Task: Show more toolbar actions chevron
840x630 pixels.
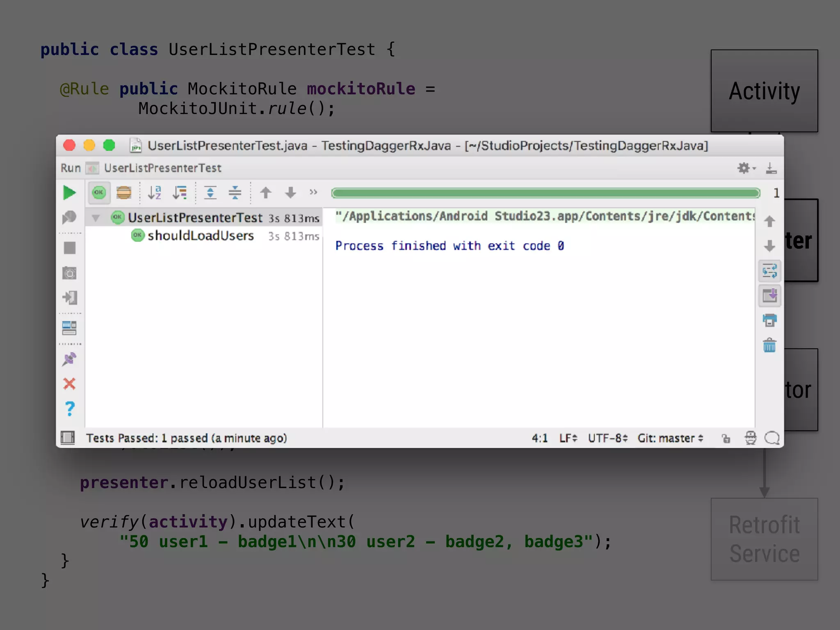Action: click(x=313, y=192)
